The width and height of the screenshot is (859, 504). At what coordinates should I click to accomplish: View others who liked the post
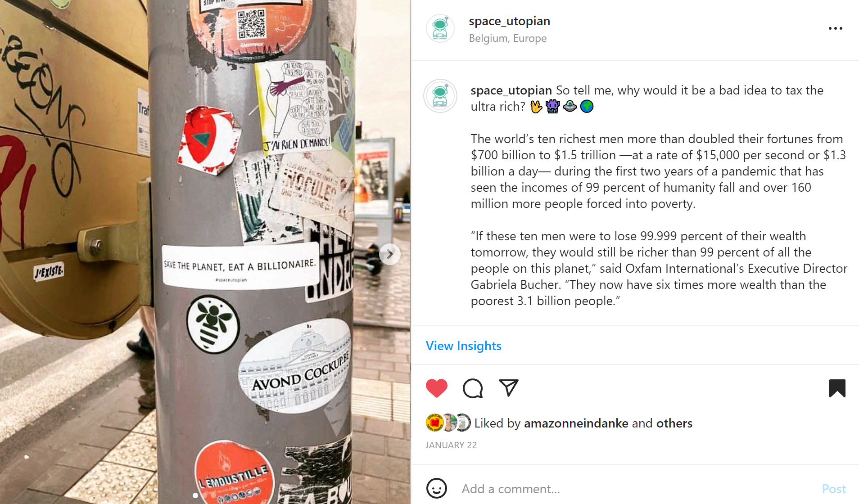click(674, 423)
